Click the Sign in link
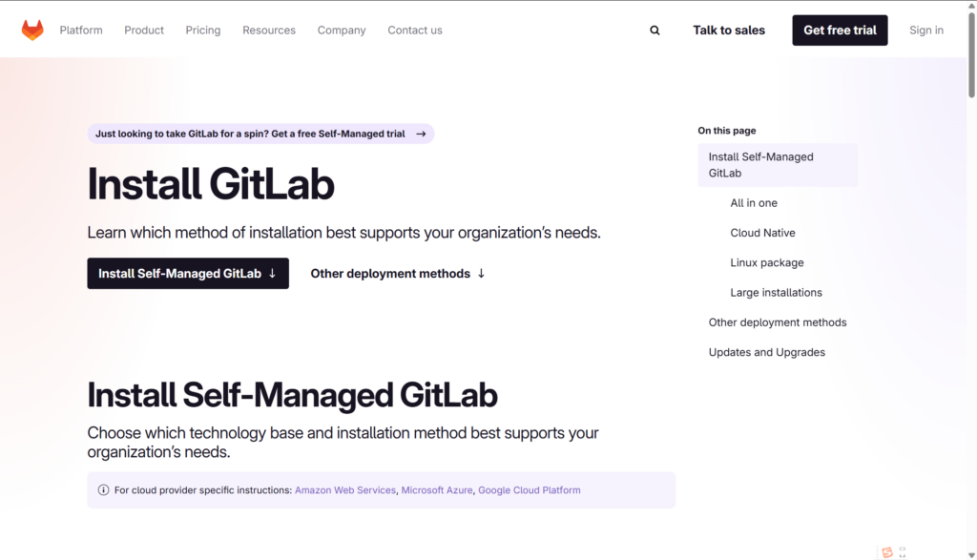This screenshot has height=560, width=977. [x=925, y=31]
